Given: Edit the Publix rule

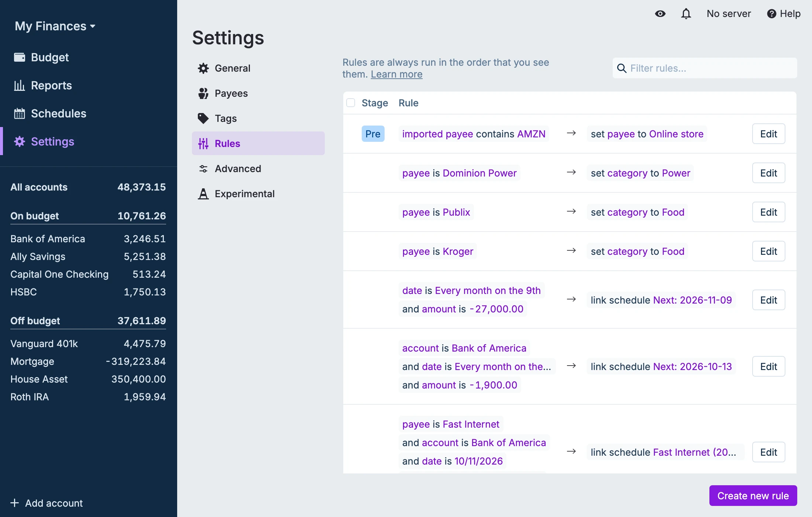Looking at the screenshot, I should point(768,212).
